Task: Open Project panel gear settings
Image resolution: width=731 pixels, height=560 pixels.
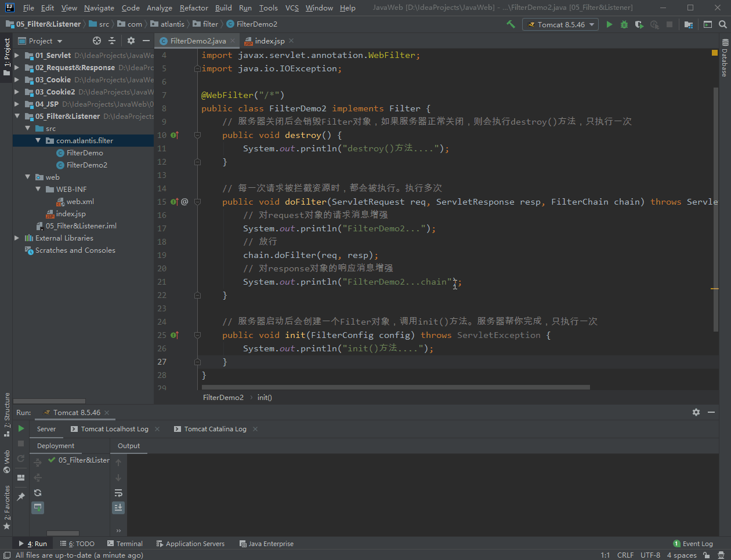Action: click(131, 41)
